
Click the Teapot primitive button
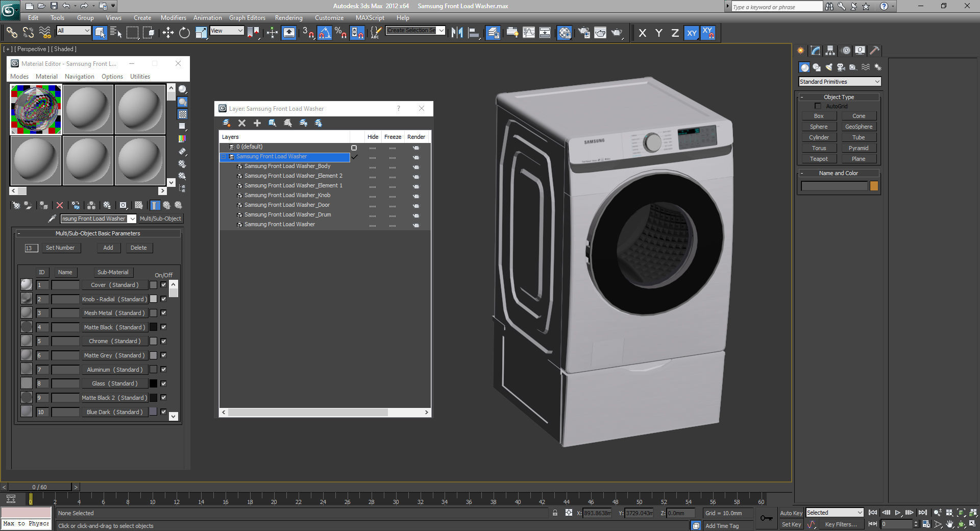coord(819,159)
